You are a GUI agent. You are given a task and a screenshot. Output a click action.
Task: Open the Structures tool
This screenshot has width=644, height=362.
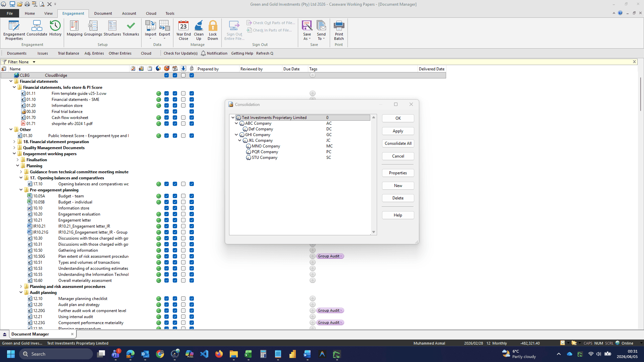(x=112, y=28)
